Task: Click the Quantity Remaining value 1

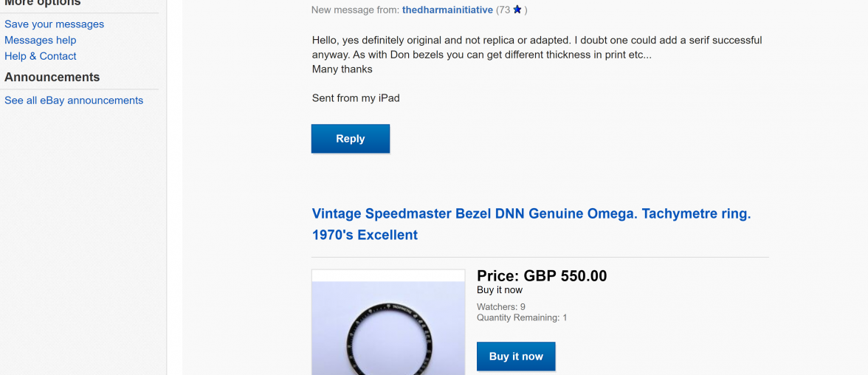Action: pyautogui.click(x=565, y=317)
